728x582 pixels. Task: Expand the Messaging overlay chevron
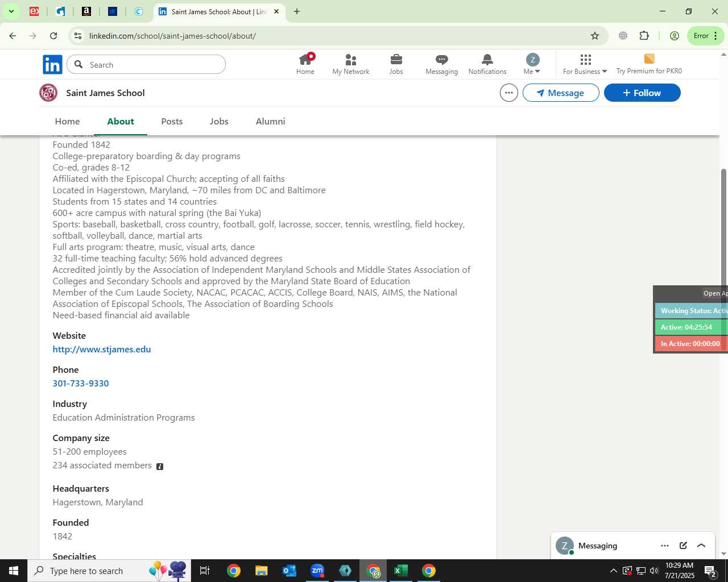click(x=701, y=546)
